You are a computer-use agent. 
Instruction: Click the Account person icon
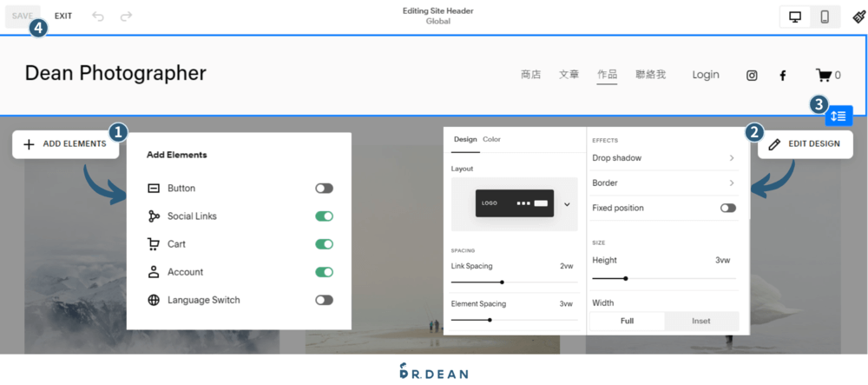(154, 272)
